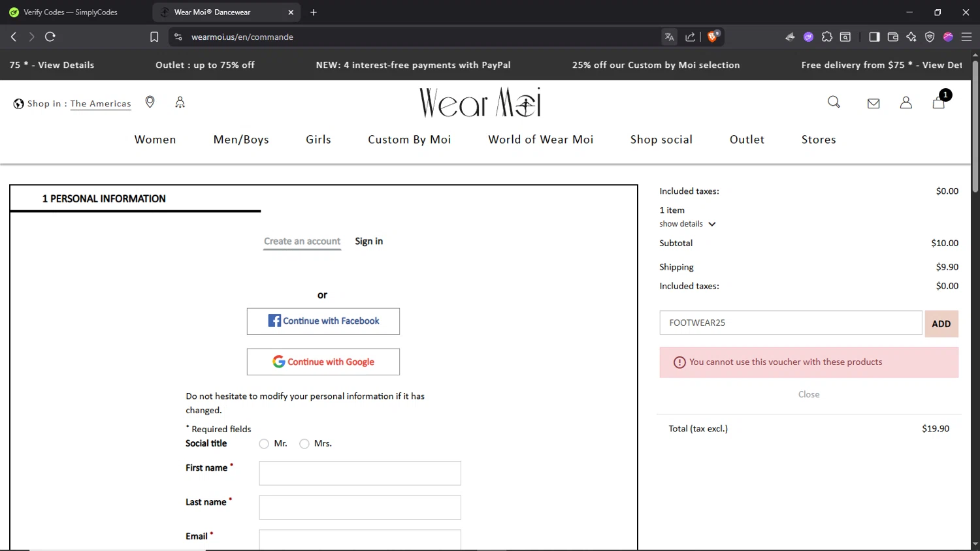The image size is (980, 551).
Task: Click the dancer icon next to the location pin
Action: [180, 102]
